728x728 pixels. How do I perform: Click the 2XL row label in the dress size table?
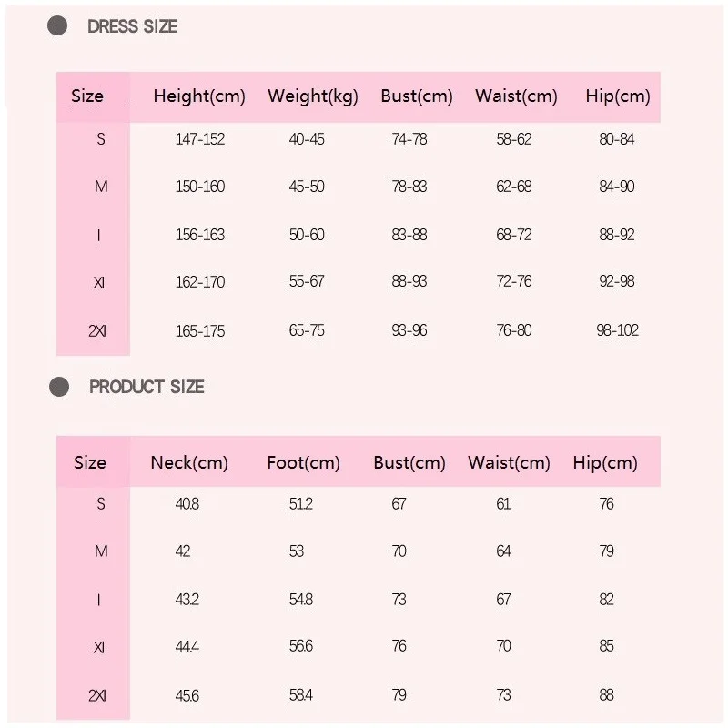coord(97,330)
